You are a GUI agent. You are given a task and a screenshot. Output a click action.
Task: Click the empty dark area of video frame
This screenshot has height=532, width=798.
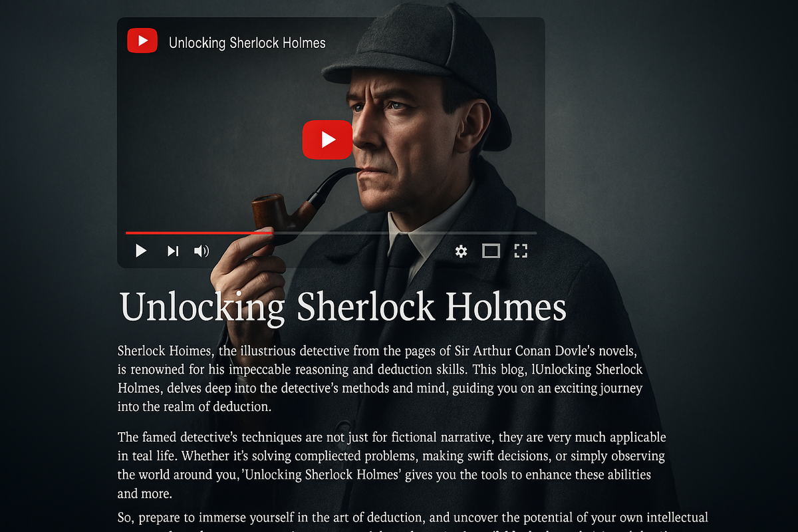click(x=213, y=133)
